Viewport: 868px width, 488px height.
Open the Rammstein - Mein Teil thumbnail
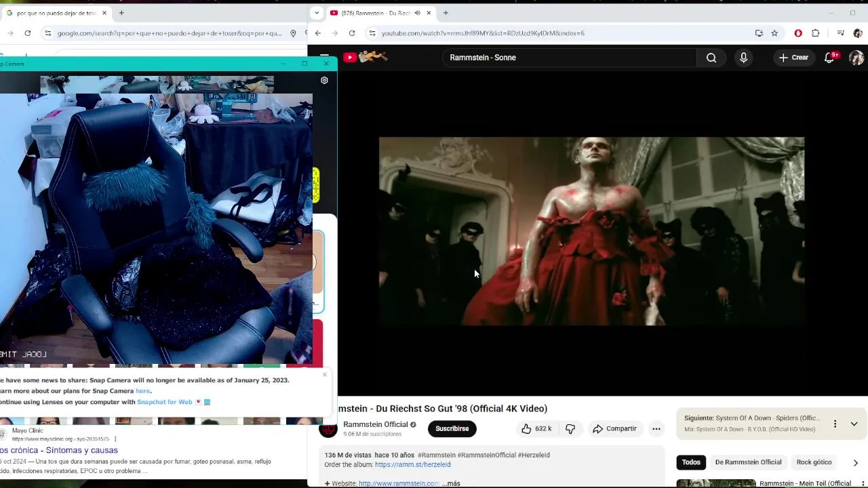coord(715,483)
